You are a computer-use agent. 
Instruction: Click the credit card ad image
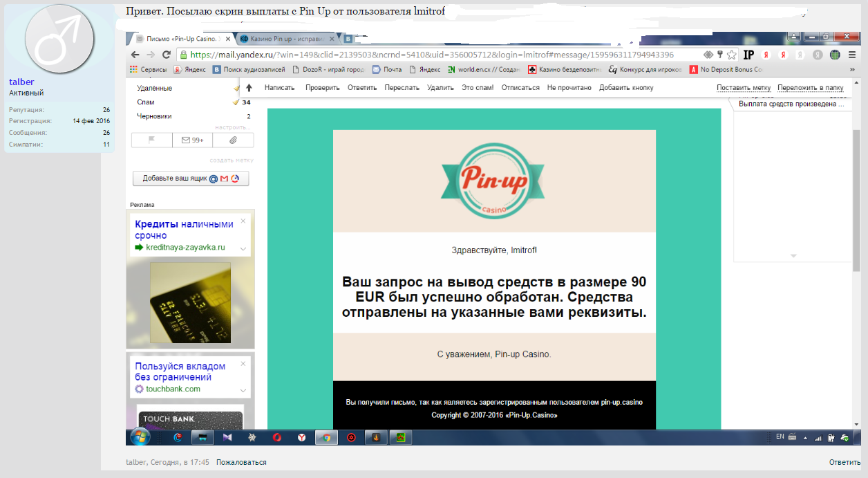[x=191, y=302]
